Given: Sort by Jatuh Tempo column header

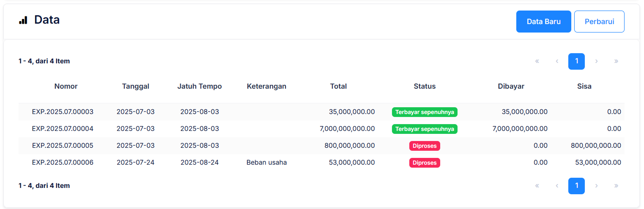Looking at the screenshot, I should (200, 86).
